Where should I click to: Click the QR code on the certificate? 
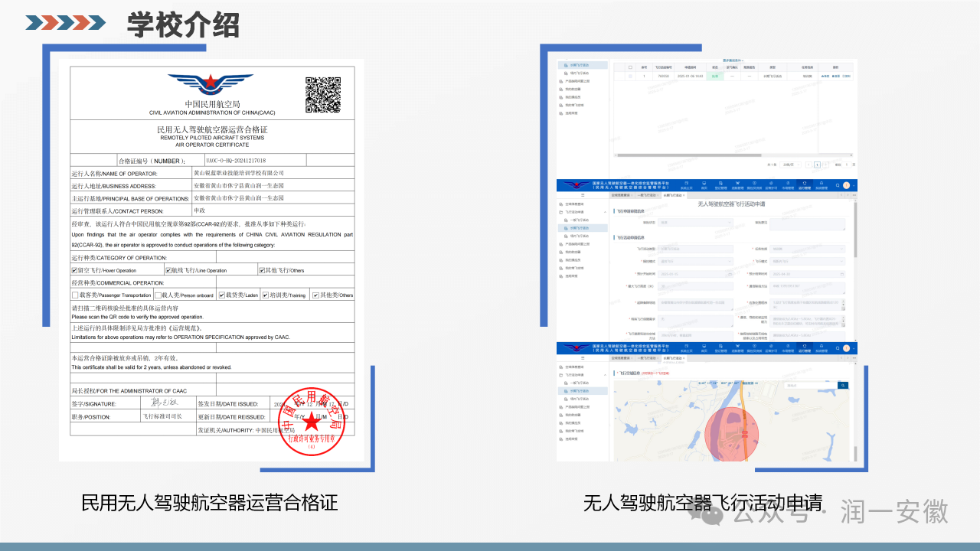pyautogui.click(x=323, y=95)
